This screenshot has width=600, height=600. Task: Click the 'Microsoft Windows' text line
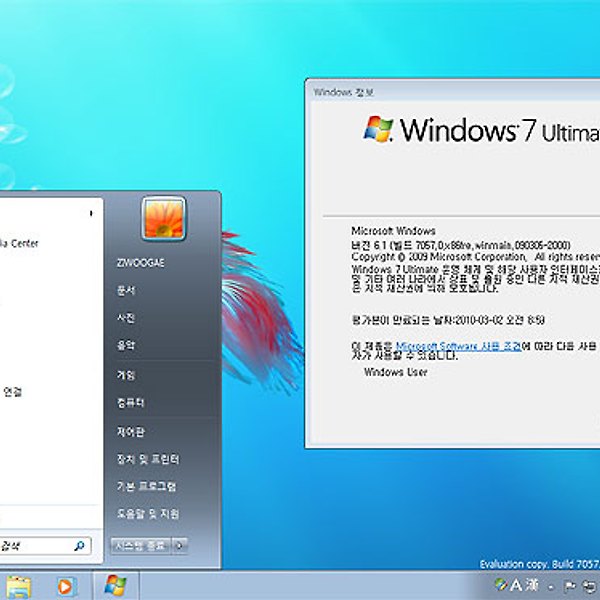(393, 231)
